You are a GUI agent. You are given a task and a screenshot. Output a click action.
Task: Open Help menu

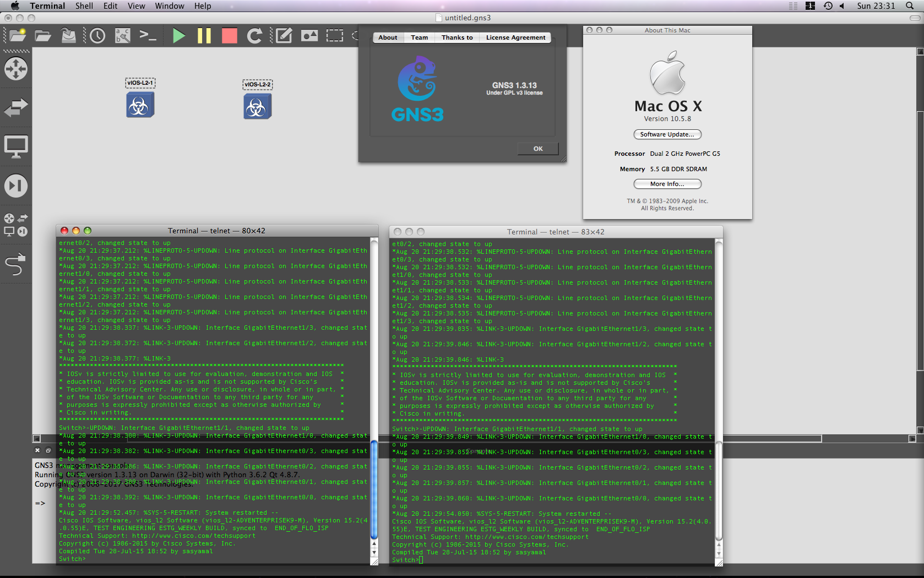tap(203, 6)
